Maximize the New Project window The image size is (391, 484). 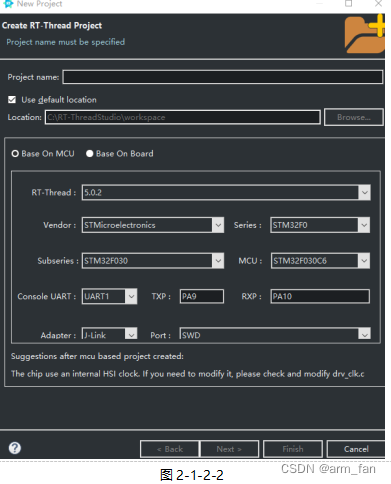tap(349, 4)
